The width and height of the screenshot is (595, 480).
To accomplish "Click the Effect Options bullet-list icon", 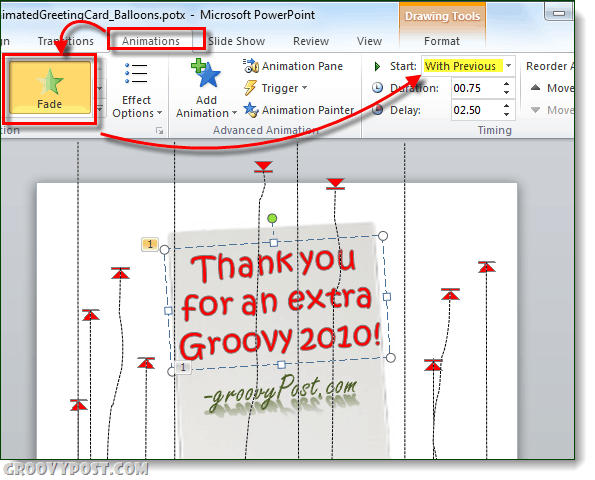I will (x=136, y=73).
